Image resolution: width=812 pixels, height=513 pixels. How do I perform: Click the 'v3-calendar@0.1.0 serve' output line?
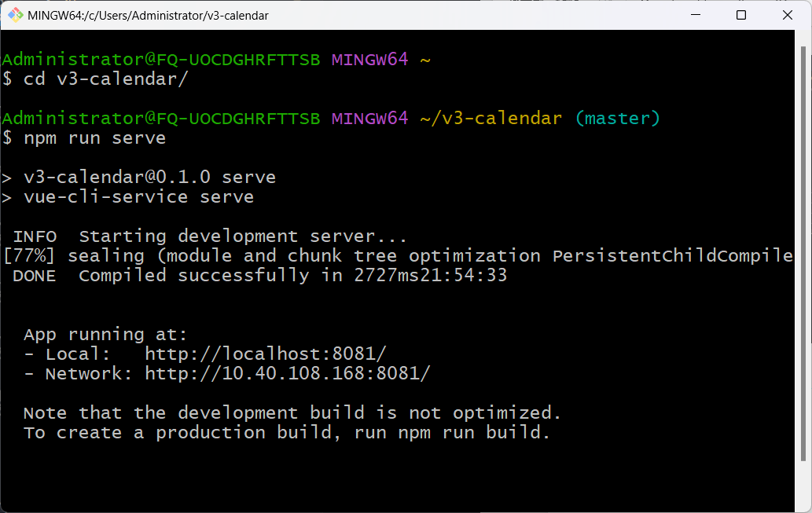pos(149,178)
